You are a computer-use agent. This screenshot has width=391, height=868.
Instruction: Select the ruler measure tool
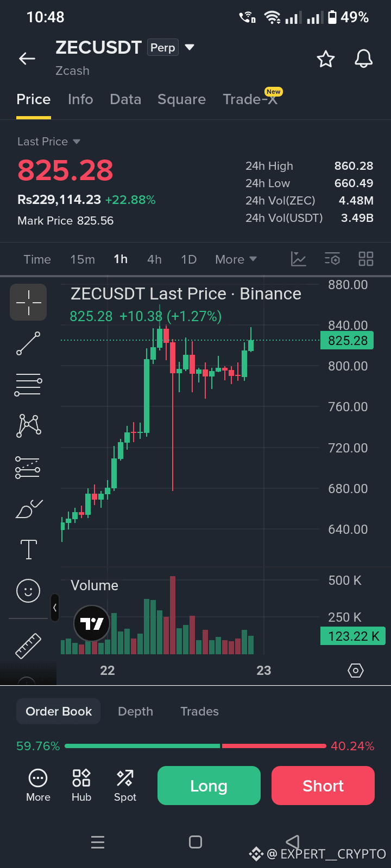[x=28, y=646]
